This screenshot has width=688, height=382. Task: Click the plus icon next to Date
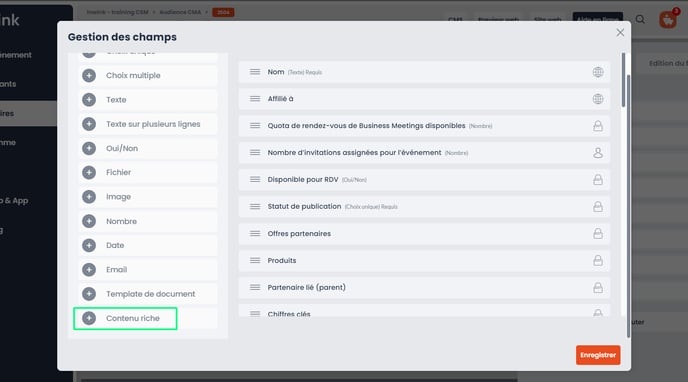click(x=89, y=245)
